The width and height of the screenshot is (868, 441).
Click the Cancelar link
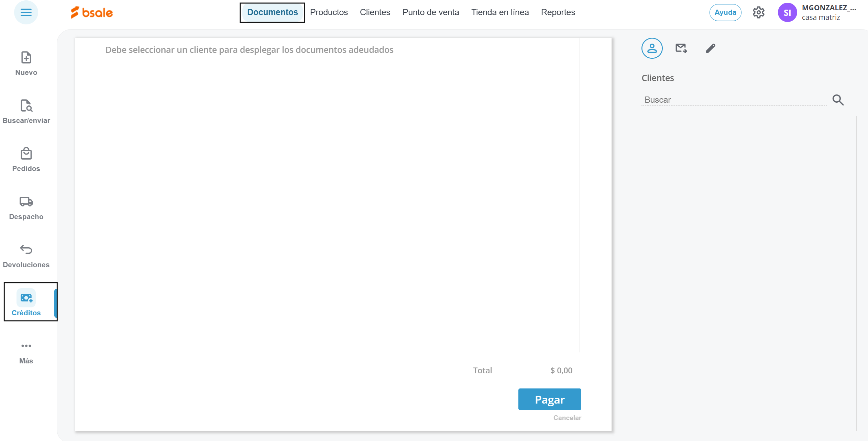point(567,418)
